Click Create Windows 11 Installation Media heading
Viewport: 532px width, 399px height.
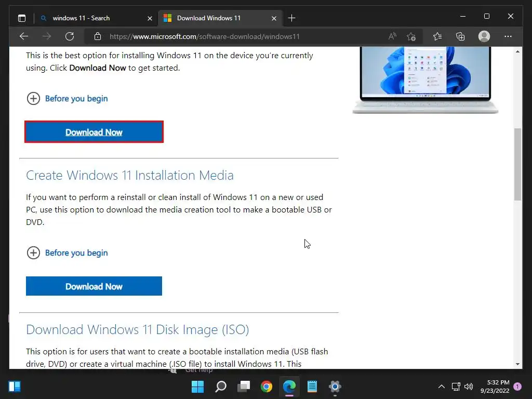pyautogui.click(x=129, y=175)
